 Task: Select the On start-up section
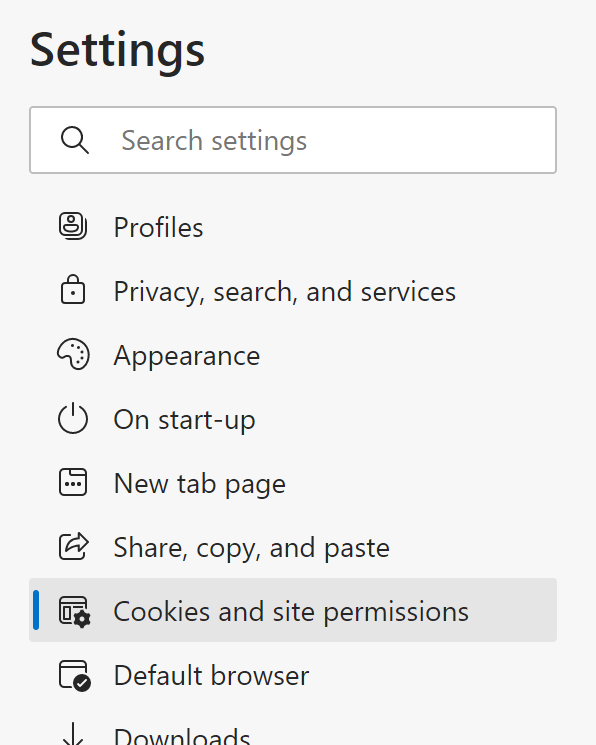293,419
